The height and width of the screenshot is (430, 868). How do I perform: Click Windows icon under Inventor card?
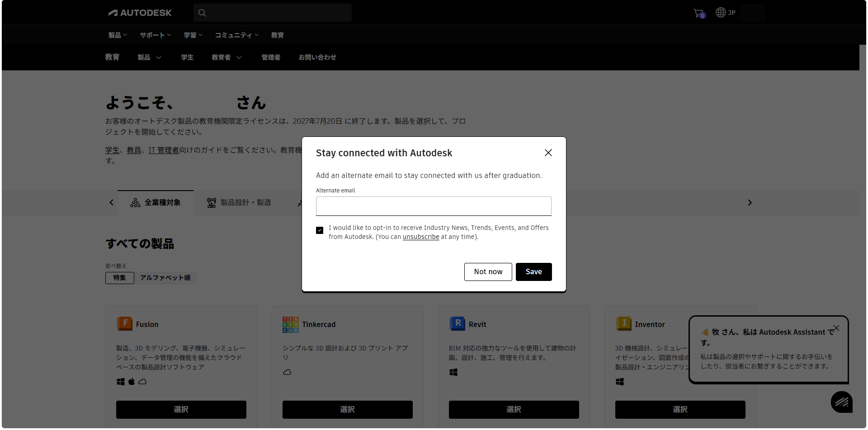pos(620,382)
